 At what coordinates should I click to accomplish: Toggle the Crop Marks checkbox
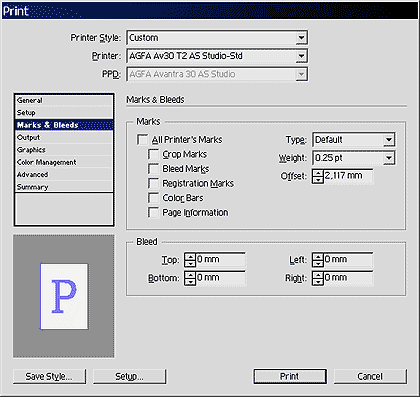153,154
